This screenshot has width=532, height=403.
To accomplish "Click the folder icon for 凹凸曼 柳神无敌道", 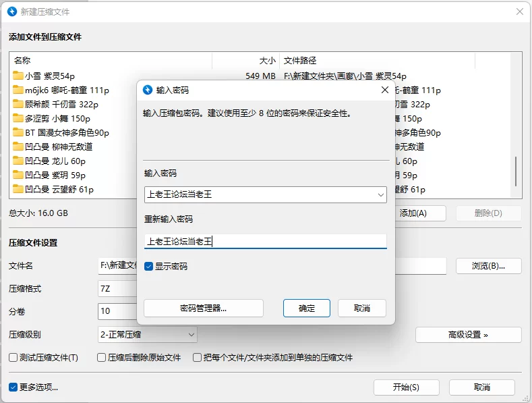I will [x=18, y=146].
